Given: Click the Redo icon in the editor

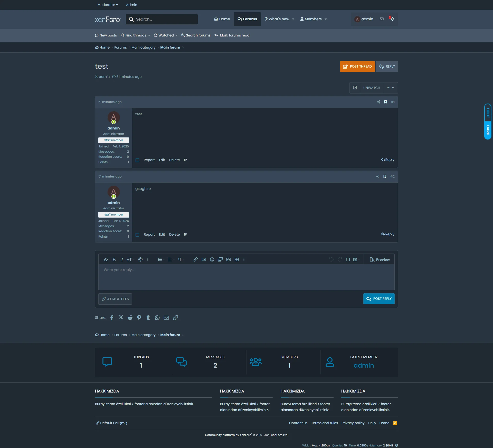Looking at the screenshot, I should 340,259.
